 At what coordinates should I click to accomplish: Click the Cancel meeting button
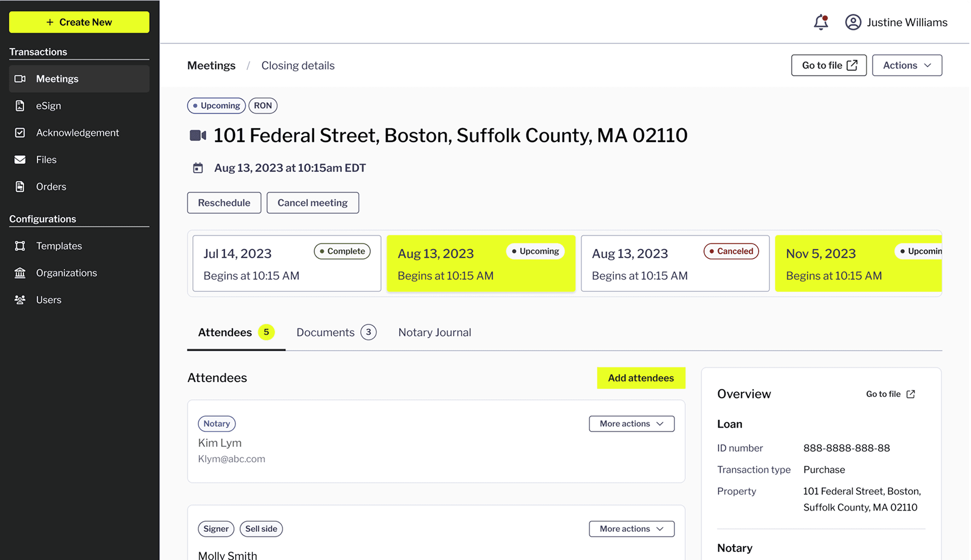click(313, 203)
